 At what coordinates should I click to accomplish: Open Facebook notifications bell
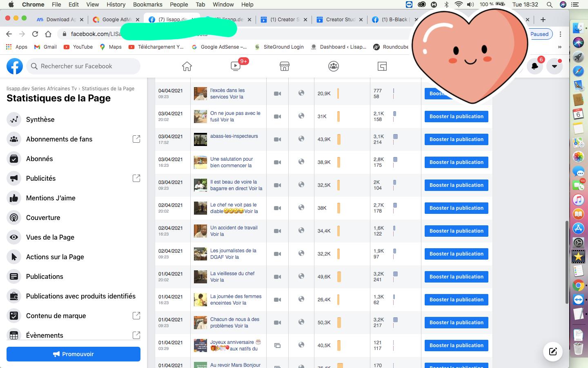pyautogui.click(x=535, y=66)
